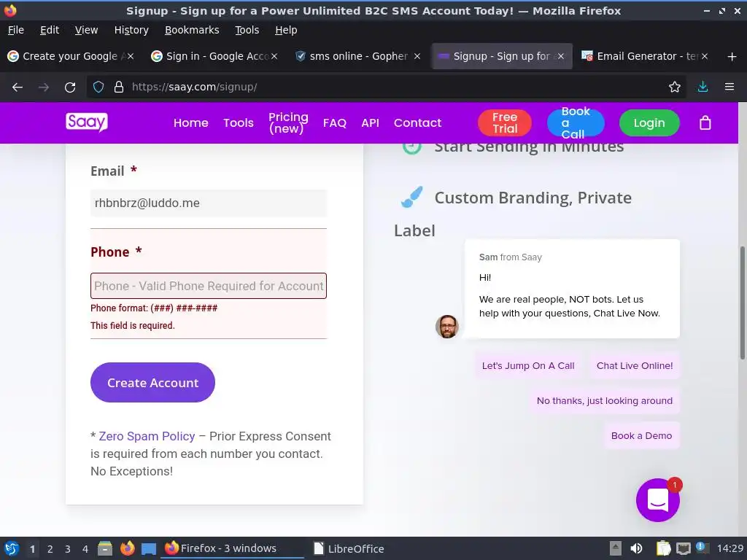Close the 'Sign in - Google' tab
Viewport: 747px width, 560px height.
[x=274, y=56]
